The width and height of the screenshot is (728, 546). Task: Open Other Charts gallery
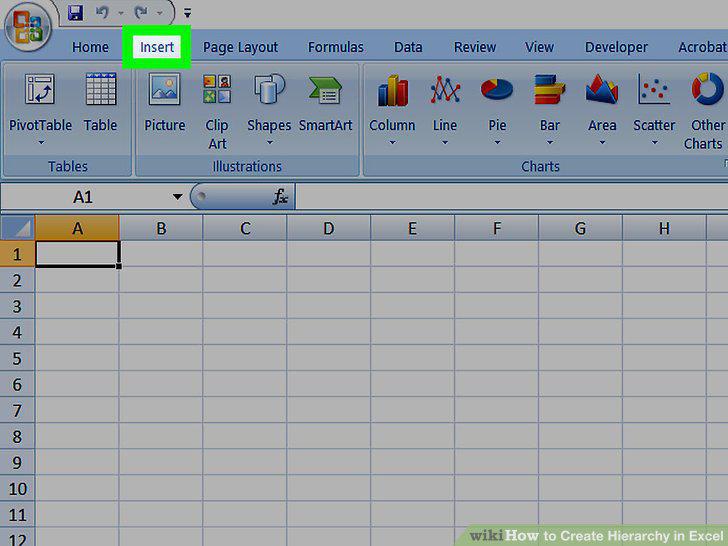(705, 111)
